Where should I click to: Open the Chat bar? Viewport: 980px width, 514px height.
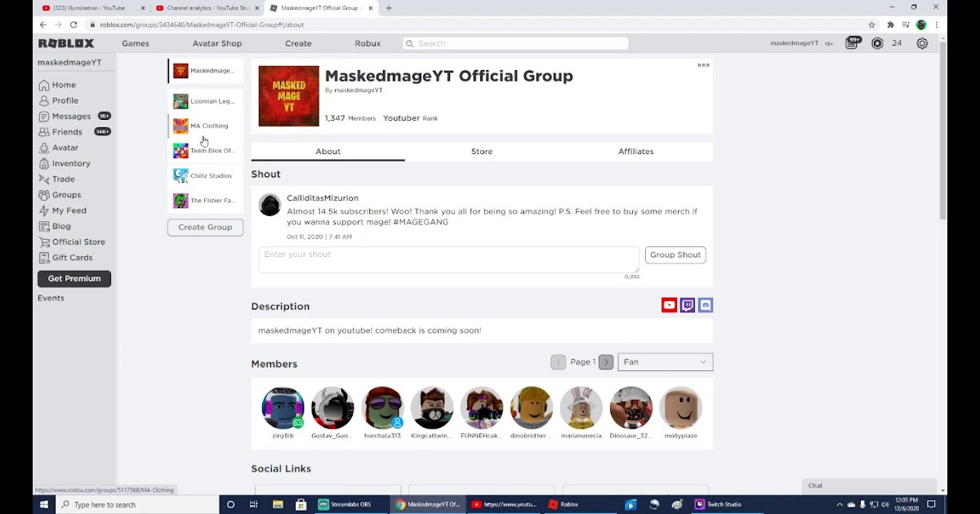[869, 486]
